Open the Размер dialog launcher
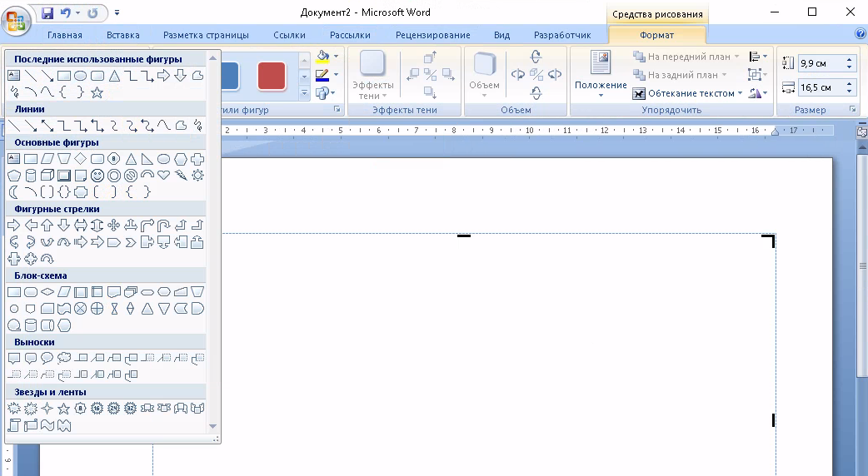The height and width of the screenshot is (476, 868). 852,110
